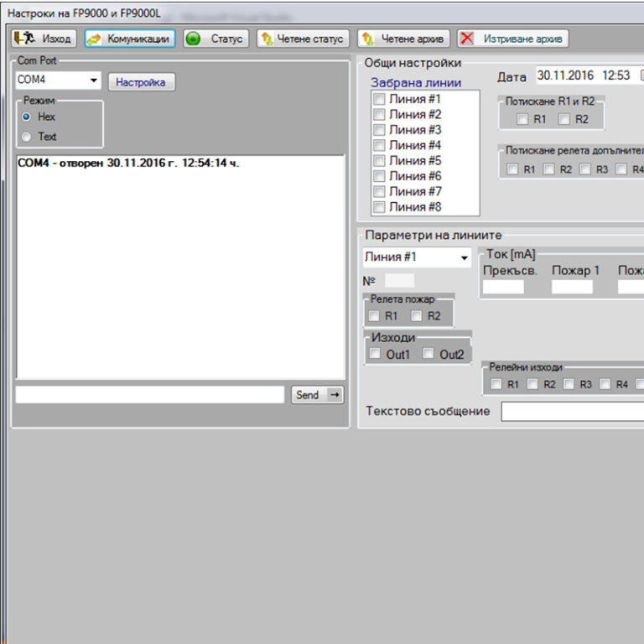Image resolution: width=644 pixels, height=644 pixels.
Task: Click the text field left of Send
Action: [x=150, y=395]
